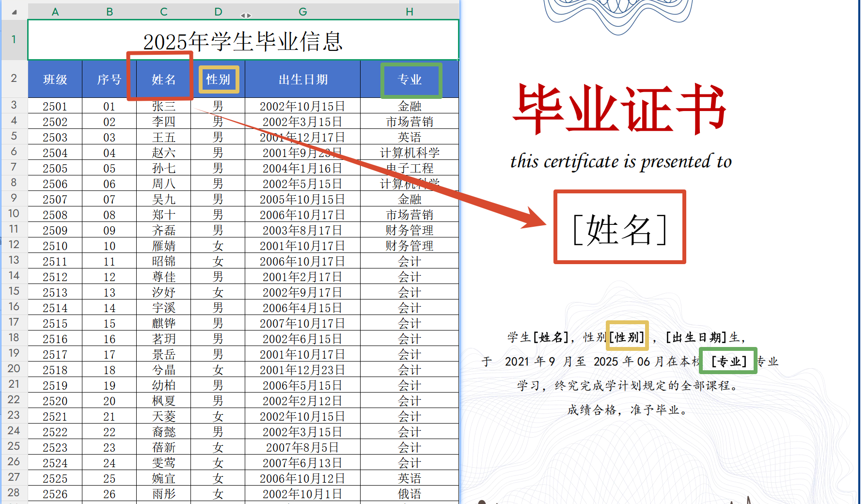
Task: Click the hidden-columns indicator between D and G
Action: point(246,15)
